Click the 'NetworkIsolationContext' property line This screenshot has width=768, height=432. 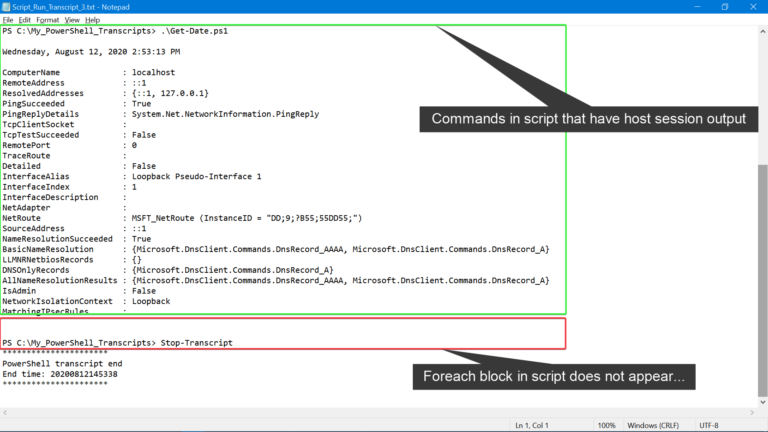(x=86, y=301)
